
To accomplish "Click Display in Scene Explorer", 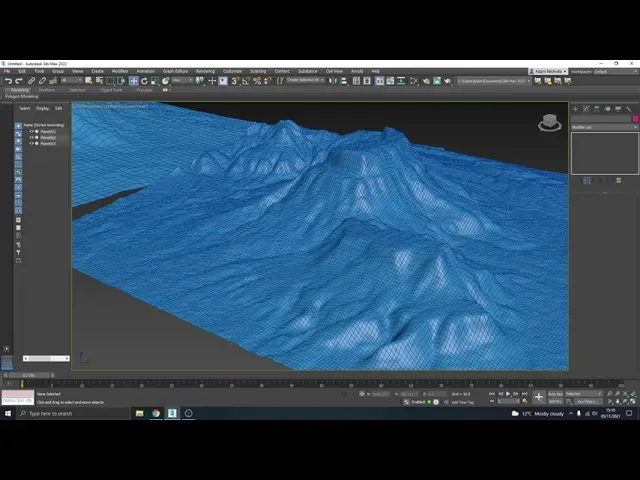I will [42, 108].
